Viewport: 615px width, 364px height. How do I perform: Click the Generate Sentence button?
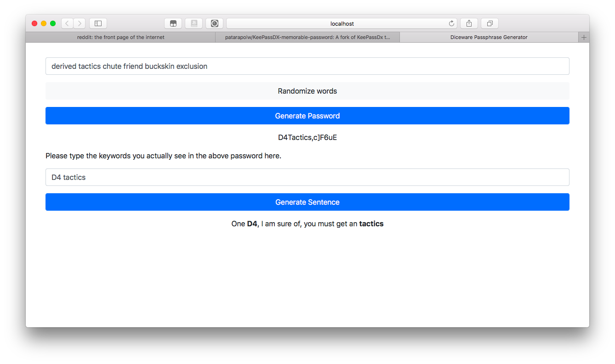[x=307, y=202]
